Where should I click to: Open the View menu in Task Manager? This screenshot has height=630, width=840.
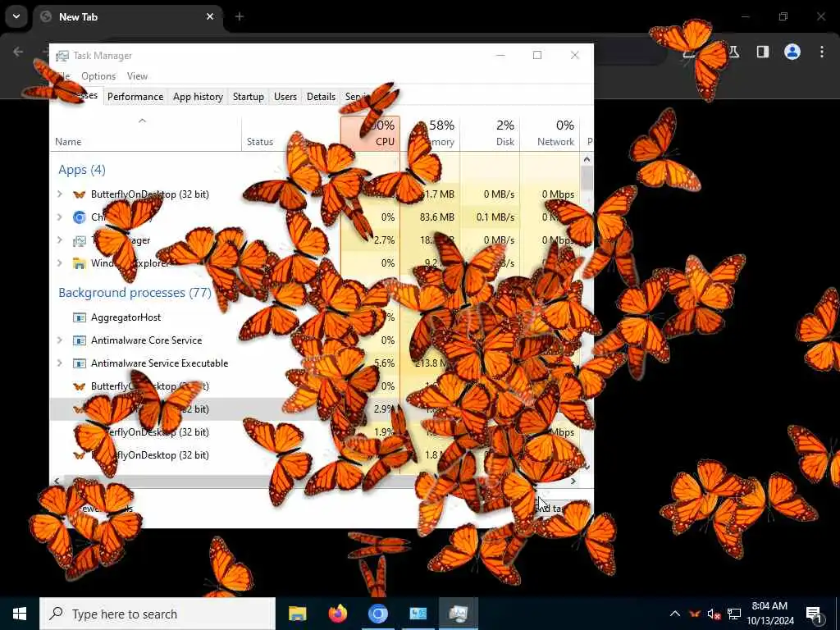tap(137, 76)
